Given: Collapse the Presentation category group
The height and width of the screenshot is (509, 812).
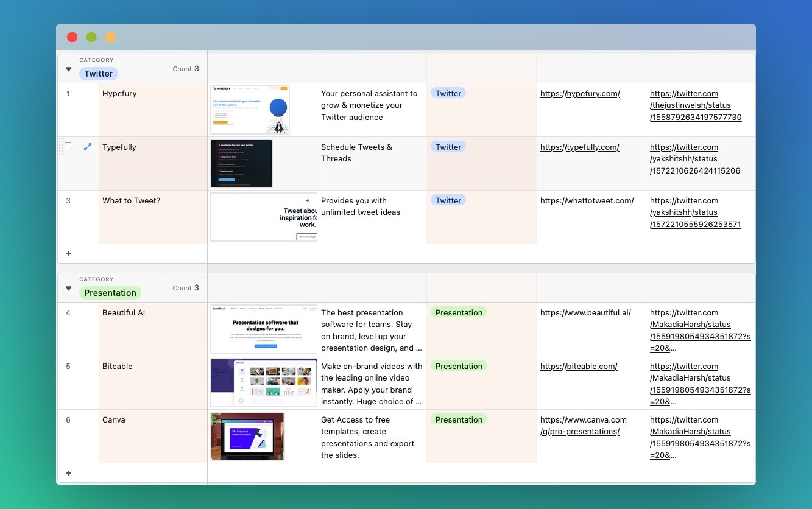Looking at the screenshot, I should [68, 289].
